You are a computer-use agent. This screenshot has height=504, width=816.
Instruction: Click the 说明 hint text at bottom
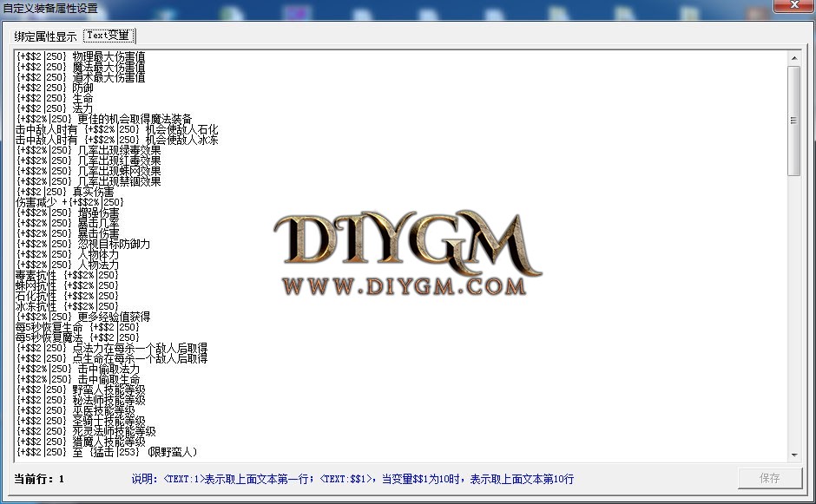click(x=352, y=479)
